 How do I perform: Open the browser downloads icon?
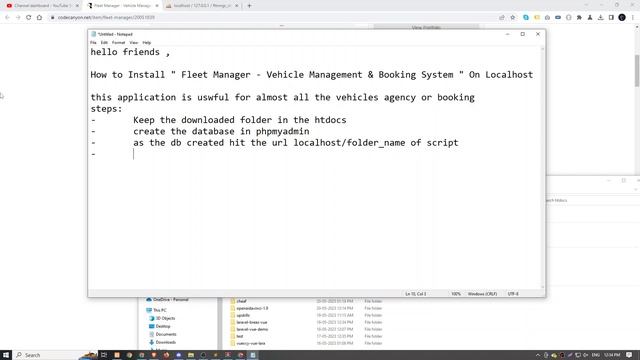600,18
